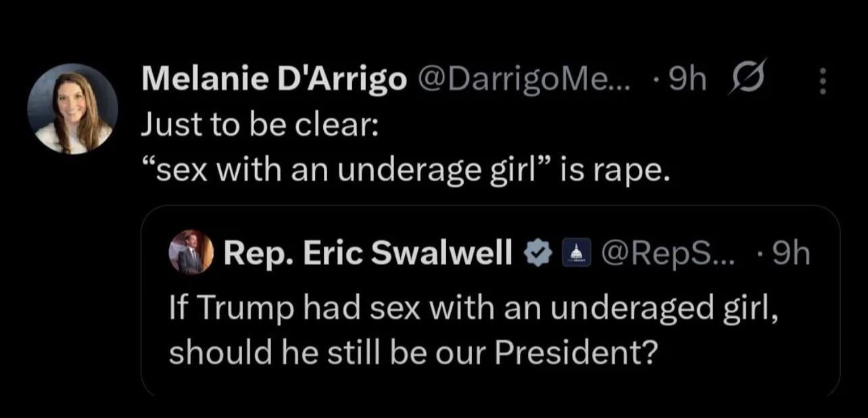Click the Rep. Eric Swalwell name
Screen dimensions: 868x418
click(368, 254)
